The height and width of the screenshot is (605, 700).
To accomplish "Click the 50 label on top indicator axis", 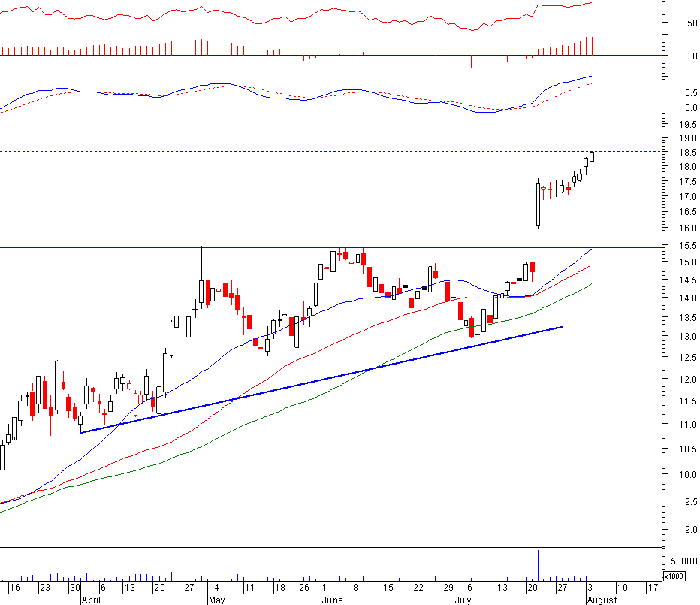I will (692, 23).
